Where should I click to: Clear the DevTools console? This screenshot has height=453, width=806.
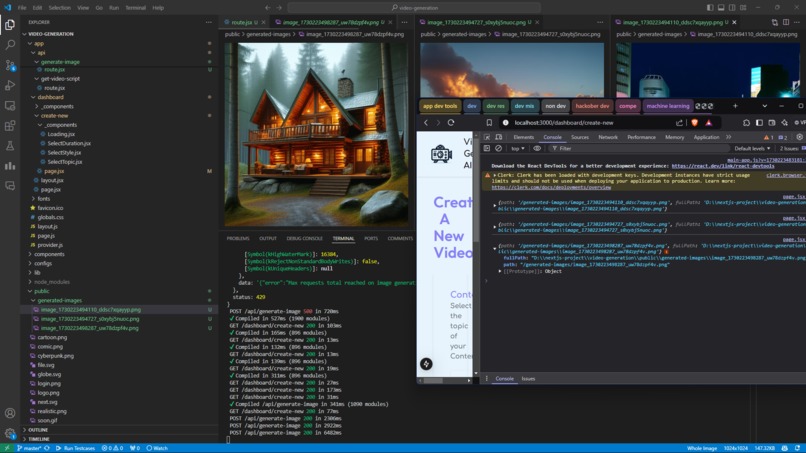point(499,148)
